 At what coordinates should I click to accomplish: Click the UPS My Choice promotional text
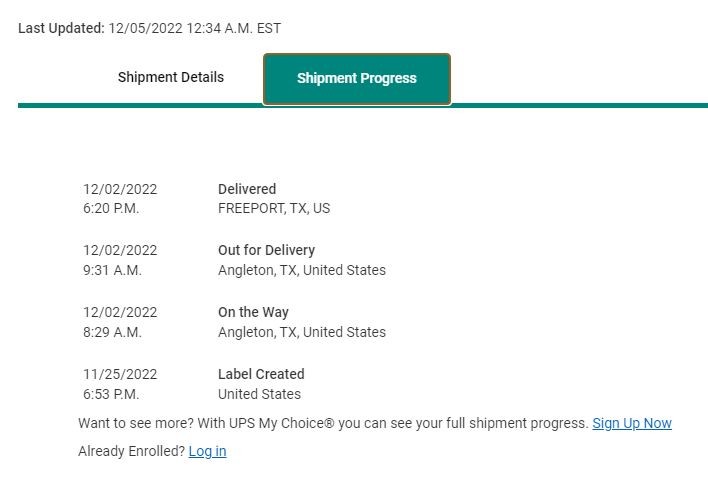333,423
